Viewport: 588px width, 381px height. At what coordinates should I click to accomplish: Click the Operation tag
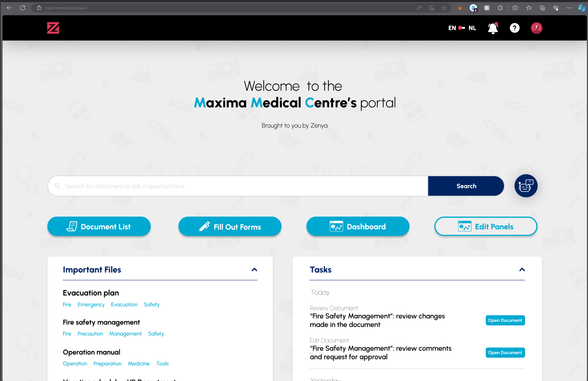[x=75, y=364]
